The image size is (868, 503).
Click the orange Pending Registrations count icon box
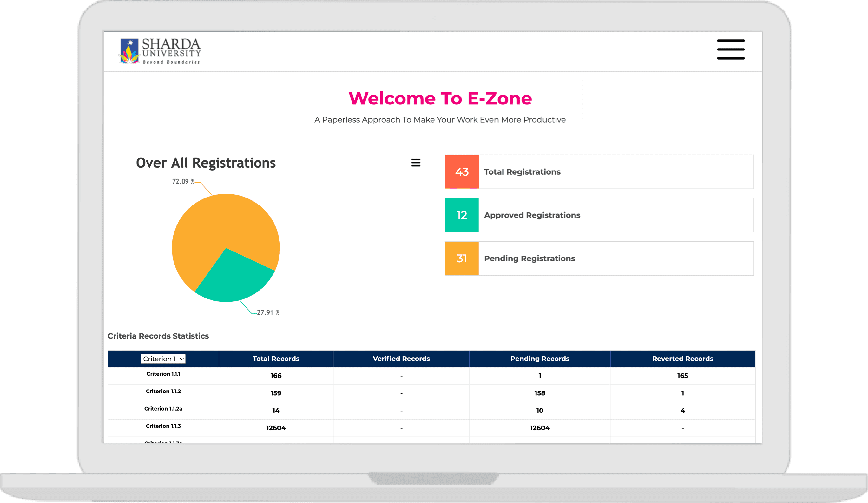[x=462, y=258]
